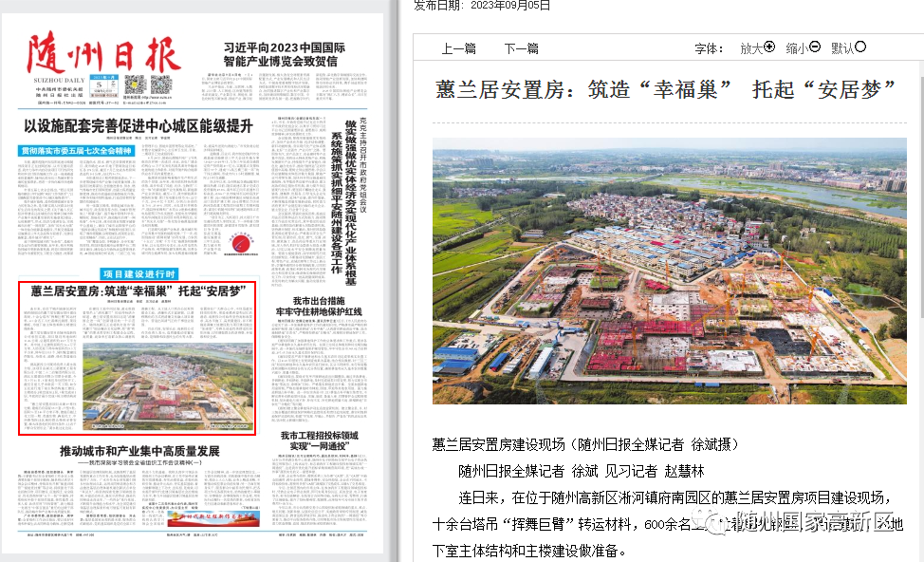Reset font size with the 默认 circle icon
This screenshot has width=924, height=562.
[x=860, y=47]
